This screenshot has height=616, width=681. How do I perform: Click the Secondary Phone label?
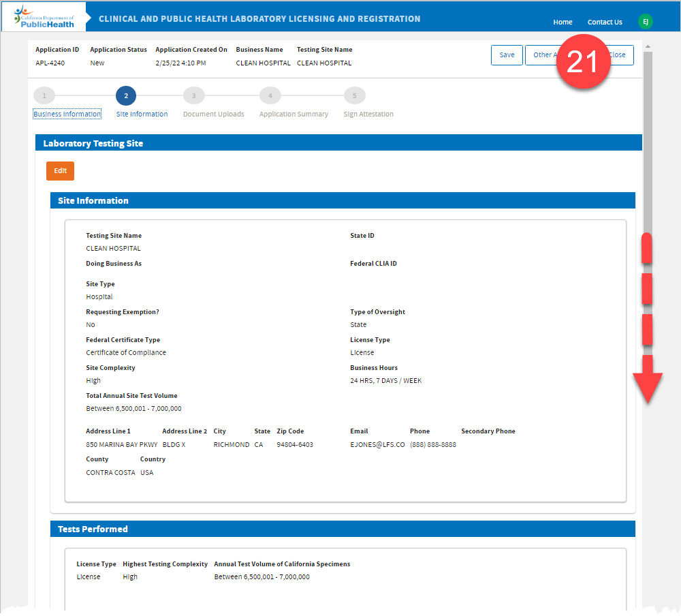[488, 431]
